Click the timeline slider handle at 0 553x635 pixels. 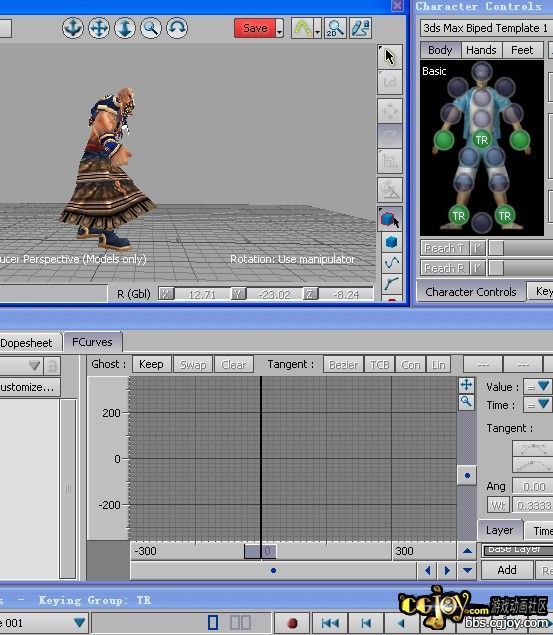[x=260, y=552]
